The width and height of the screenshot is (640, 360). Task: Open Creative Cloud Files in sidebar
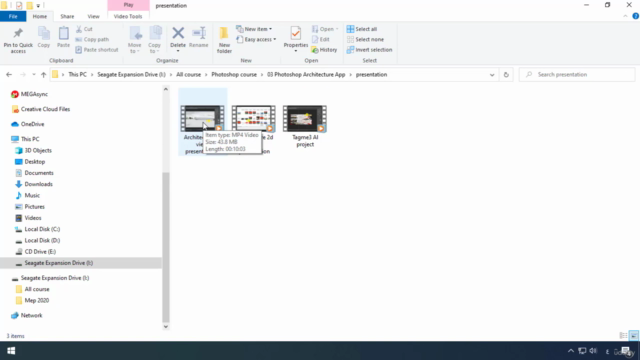pos(45,109)
